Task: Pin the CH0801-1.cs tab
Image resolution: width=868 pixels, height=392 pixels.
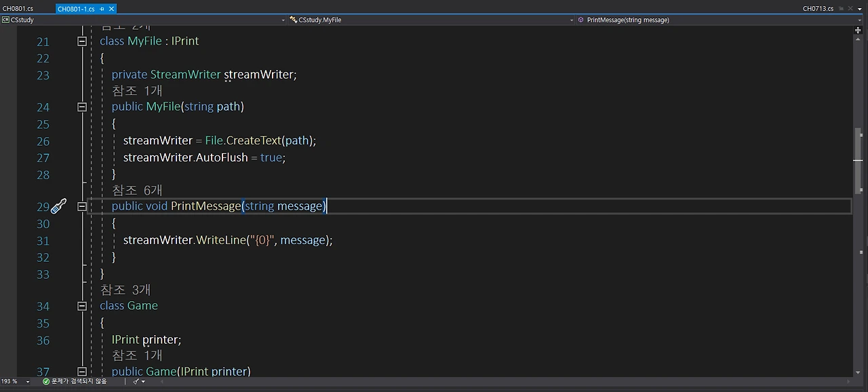Action: pyautogui.click(x=102, y=9)
